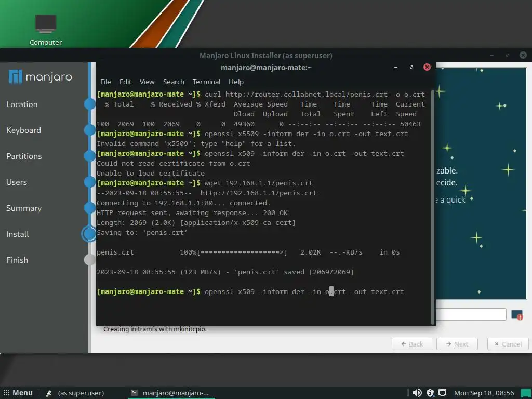Image resolution: width=532 pixels, height=399 pixels.
Task: Click the Manjaro logo in installer sidebar
Action: pyautogui.click(x=41, y=77)
